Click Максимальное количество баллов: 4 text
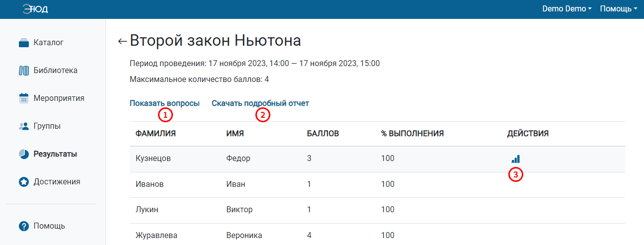Viewport: 644px width, 245px height. tap(199, 79)
